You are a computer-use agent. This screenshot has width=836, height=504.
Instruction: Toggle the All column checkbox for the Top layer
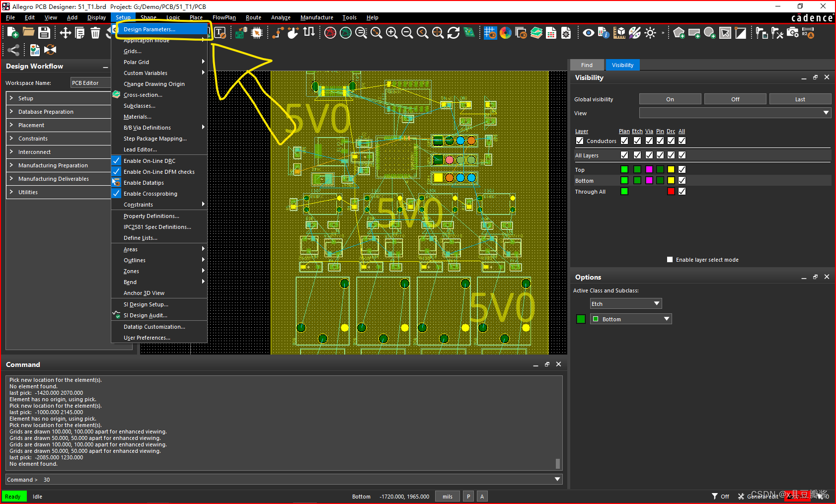682,169
